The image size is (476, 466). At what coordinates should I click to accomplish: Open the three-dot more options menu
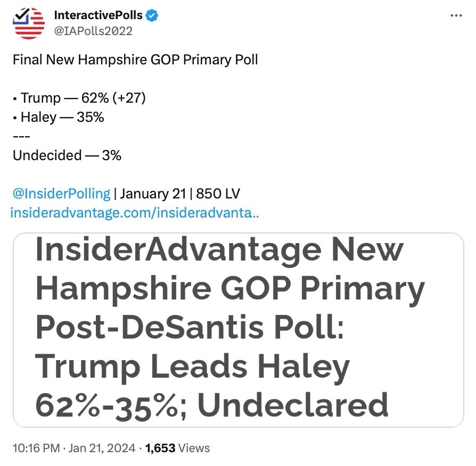point(456,15)
